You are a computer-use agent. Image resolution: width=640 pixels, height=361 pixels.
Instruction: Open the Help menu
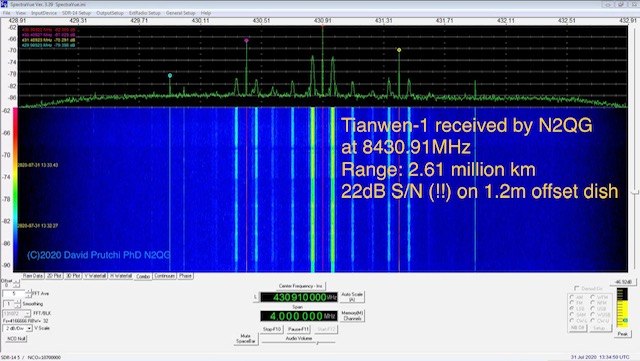(206, 13)
